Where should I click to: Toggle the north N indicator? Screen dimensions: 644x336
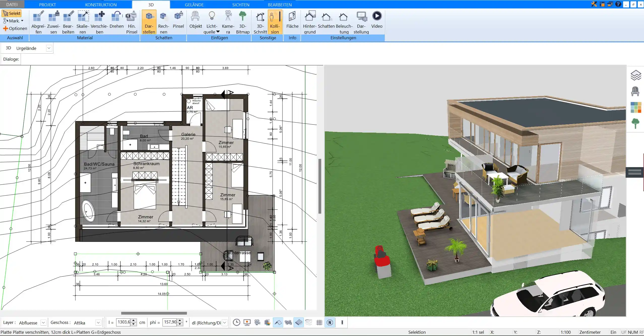coord(330,322)
